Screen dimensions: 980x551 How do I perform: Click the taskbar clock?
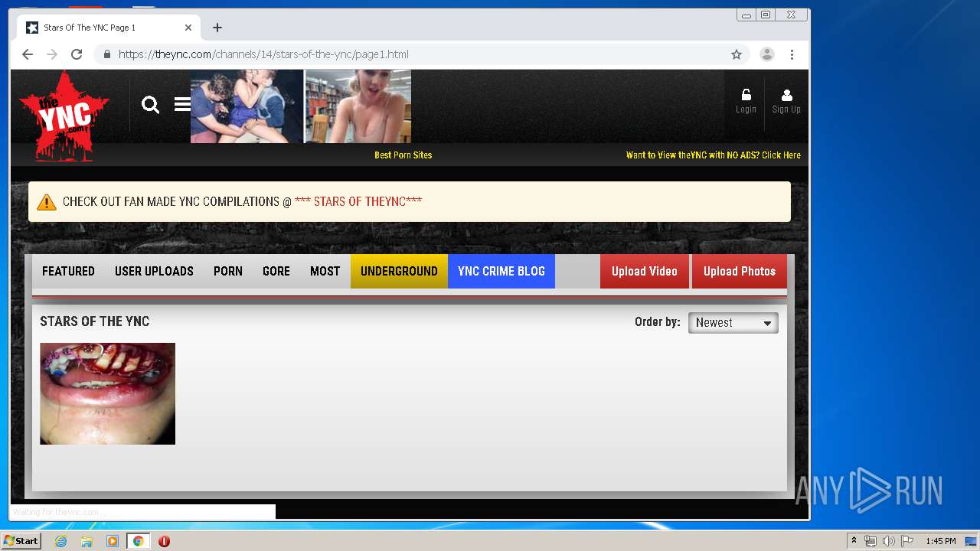coord(940,541)
